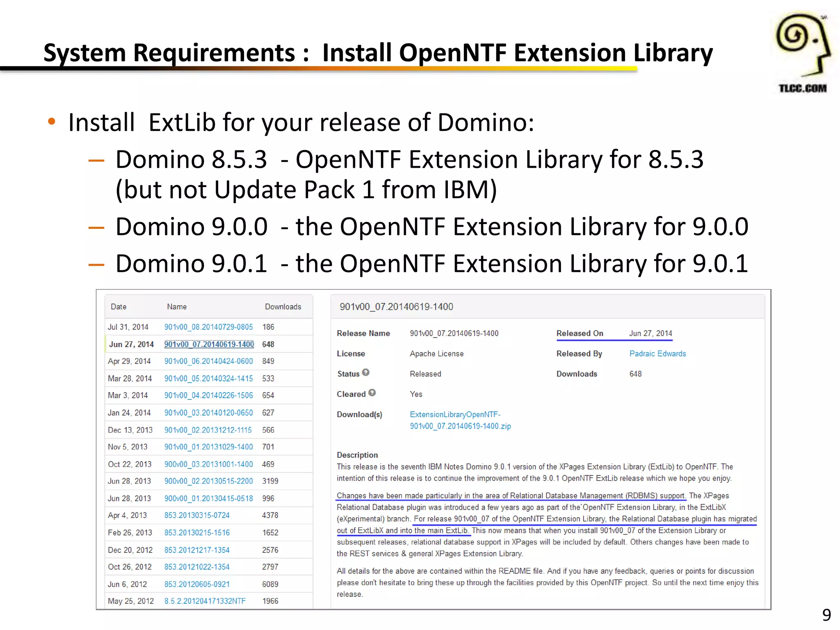Click the Release Name label
This screenshot has width=840, height=630.
pos(363,333)
